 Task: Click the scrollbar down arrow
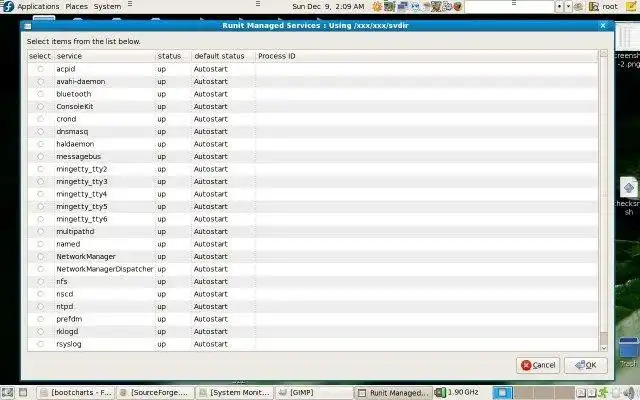(603, 348)
